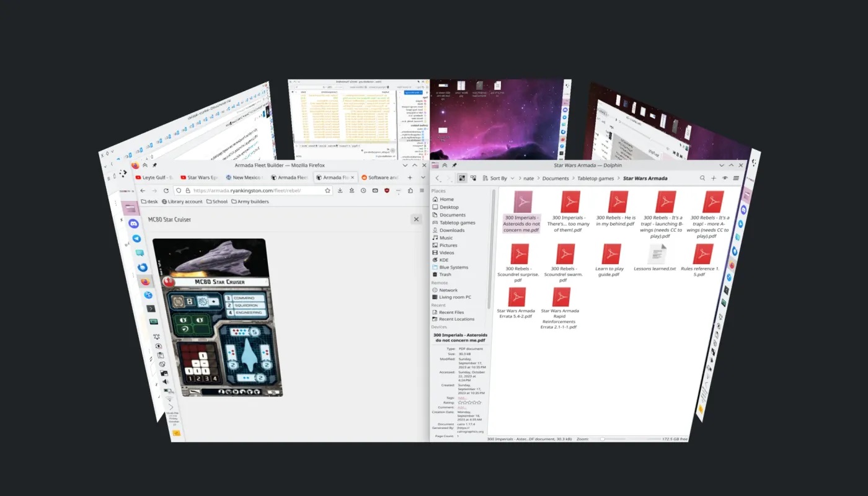Bookmark the page with the star icon
The image size is (868, 496).
click(327, 190)
